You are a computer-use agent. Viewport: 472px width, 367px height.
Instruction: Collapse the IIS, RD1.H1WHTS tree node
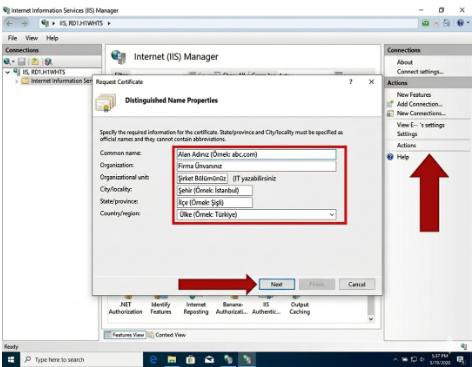[8, 72]
